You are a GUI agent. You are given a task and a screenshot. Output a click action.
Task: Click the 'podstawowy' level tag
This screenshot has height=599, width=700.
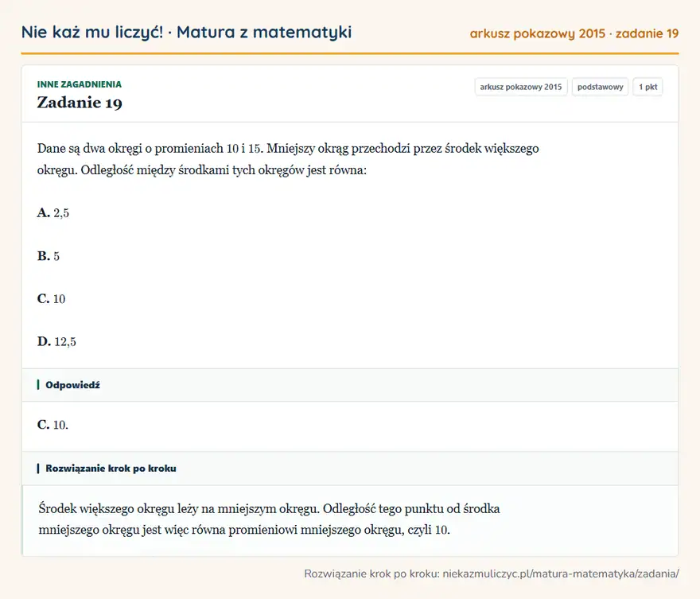point(600,87)
